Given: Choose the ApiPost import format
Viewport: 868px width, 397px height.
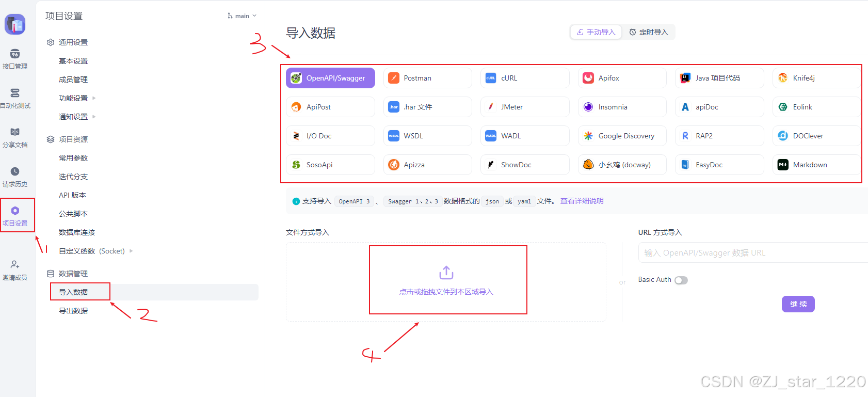Looking at the screenshot, I should [x=330, y=107].
